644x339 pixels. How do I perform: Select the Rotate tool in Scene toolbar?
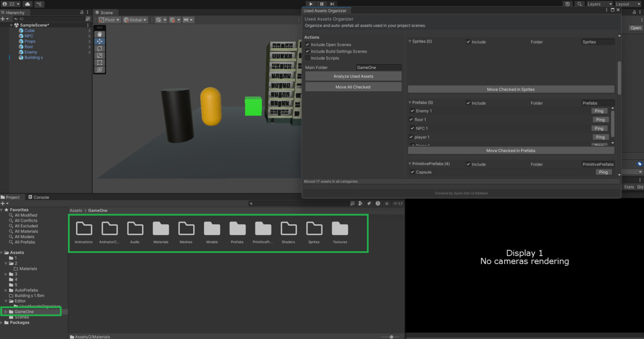(100, 48)
